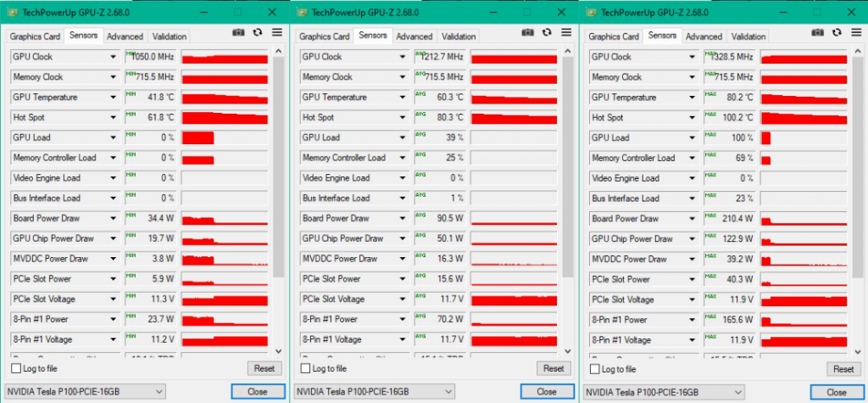Viewport: 868px width, 403px height.
Task: Switch to Graphics Card tab in leftmost window
Action: point(35,36)
